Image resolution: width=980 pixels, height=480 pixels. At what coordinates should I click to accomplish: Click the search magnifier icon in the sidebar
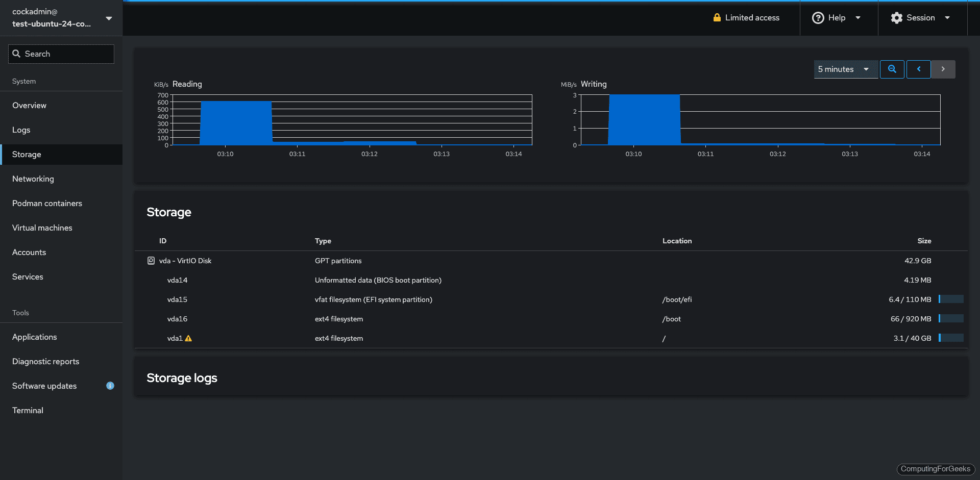point(17,54)
